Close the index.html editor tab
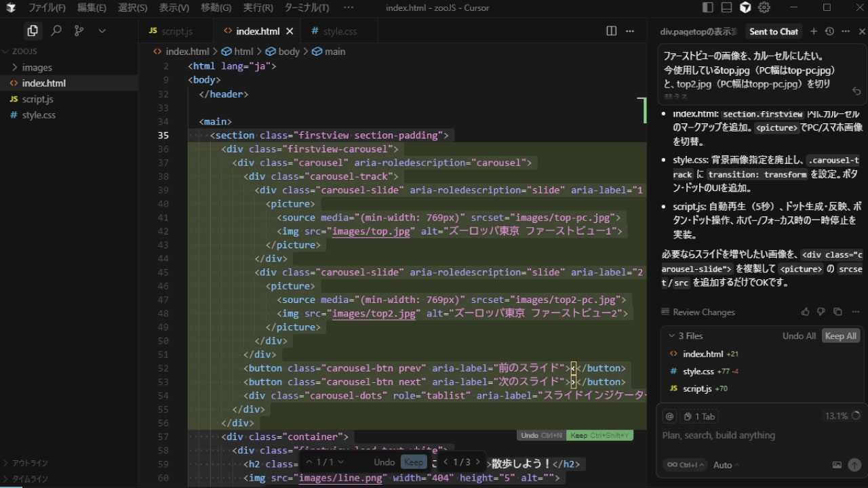This screenshot has height=488, width=868. click(290, 31)
